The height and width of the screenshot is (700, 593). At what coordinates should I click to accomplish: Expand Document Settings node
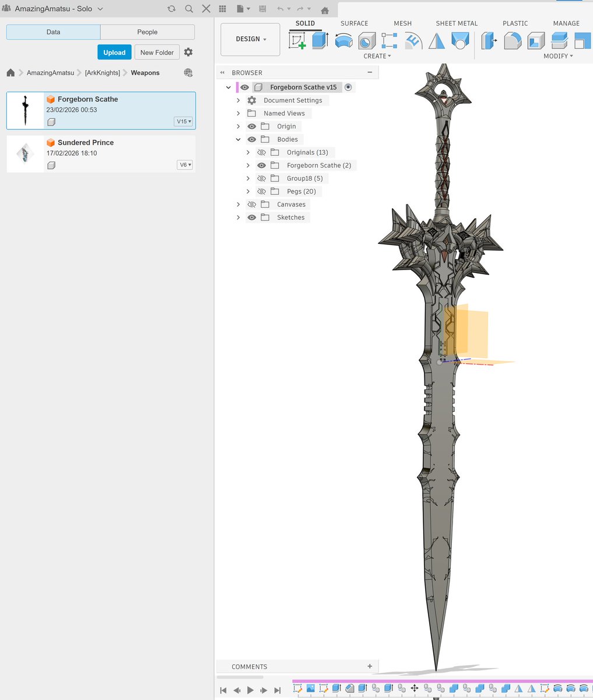(x=238, y=100)
